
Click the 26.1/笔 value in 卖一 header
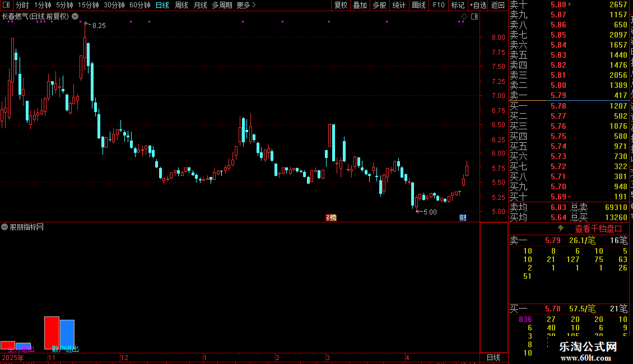click(582, 240)
